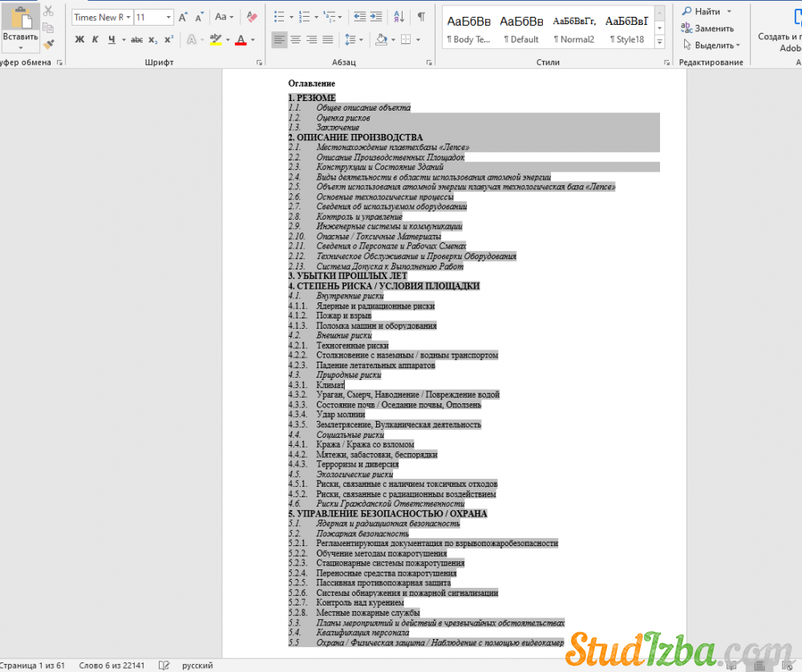Image resolution: width=802 pixels, height=672 pixels.
Task: Toggle superscript x² formatting
Action: point(168,39)
